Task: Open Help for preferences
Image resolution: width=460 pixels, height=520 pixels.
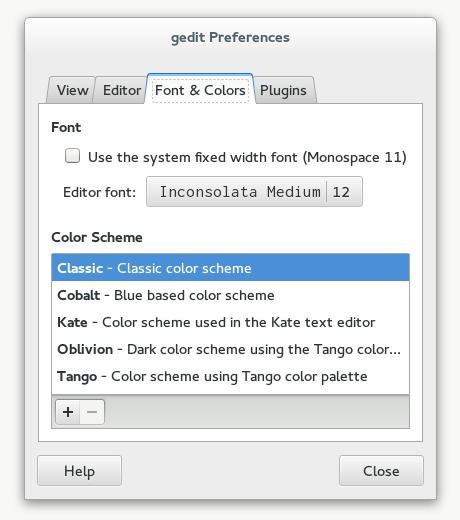Action: click(79, 470)
